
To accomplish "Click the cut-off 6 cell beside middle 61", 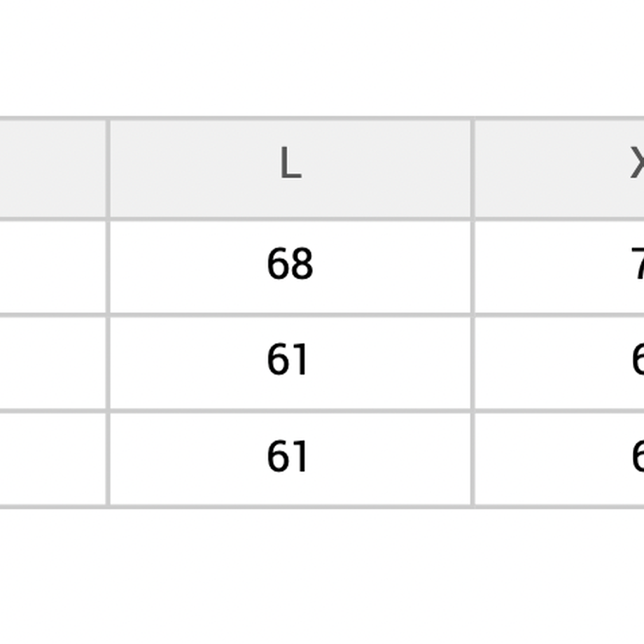I will point(559,363).
